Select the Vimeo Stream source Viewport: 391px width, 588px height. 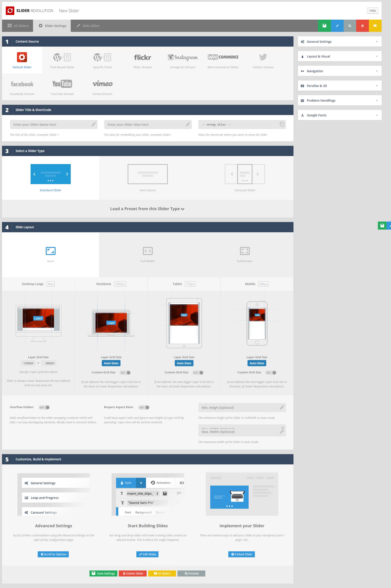(102, 87)
